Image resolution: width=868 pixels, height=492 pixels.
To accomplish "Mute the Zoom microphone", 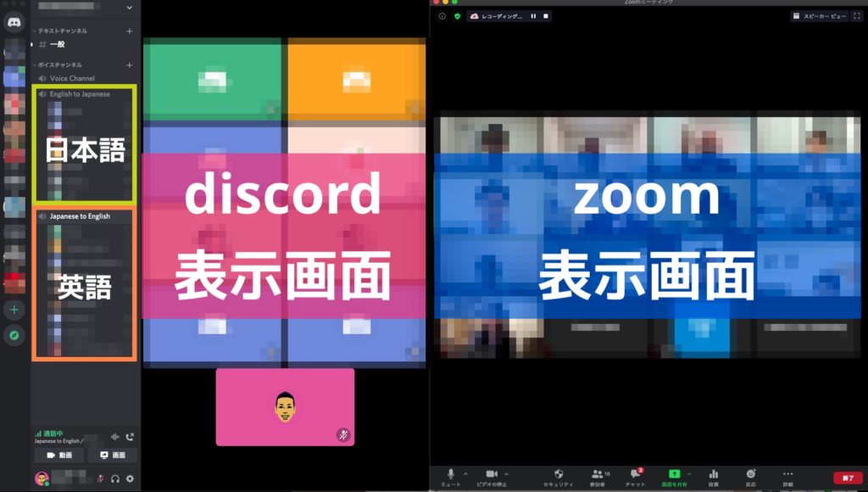I will [451, 477].
